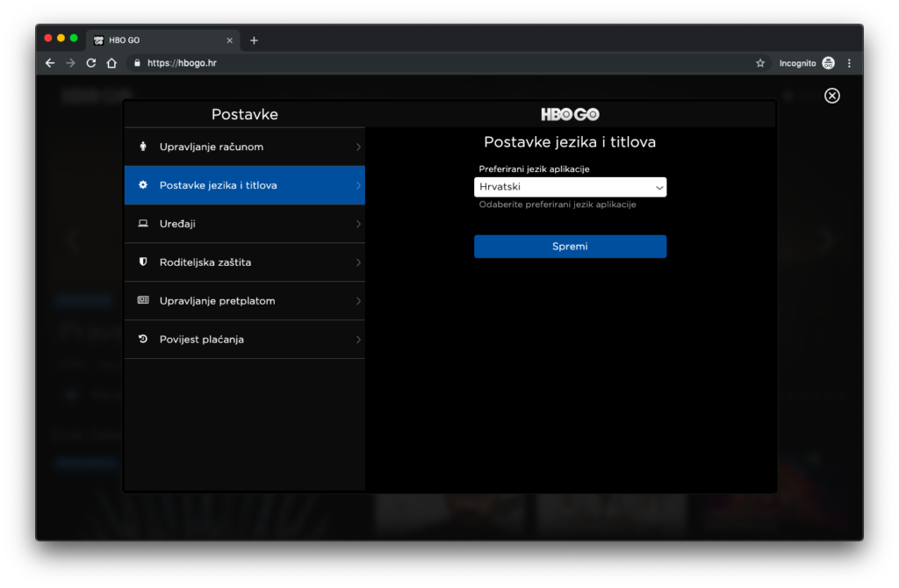Viewport: 899px width, 588px height.
Task: Expand the Uređaji row chevron
Action: pos(358,224)
